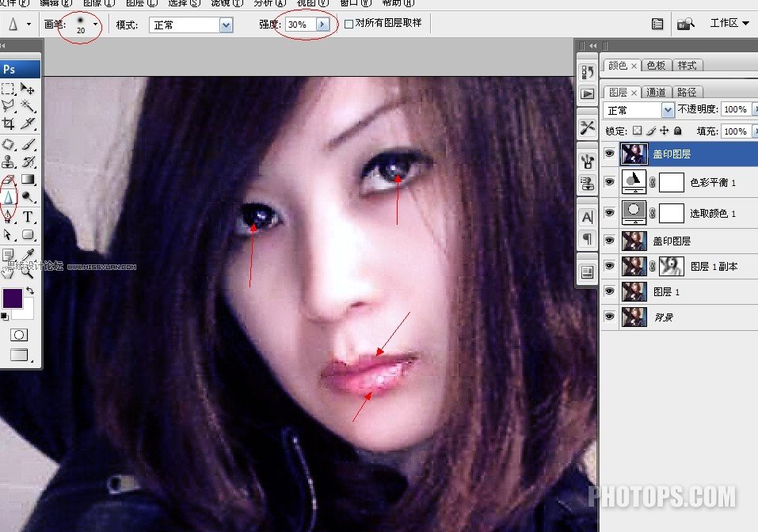Select the Rectangular Marquee tool
The height and width of the screenshot is (532, 758).
[8, 89]
